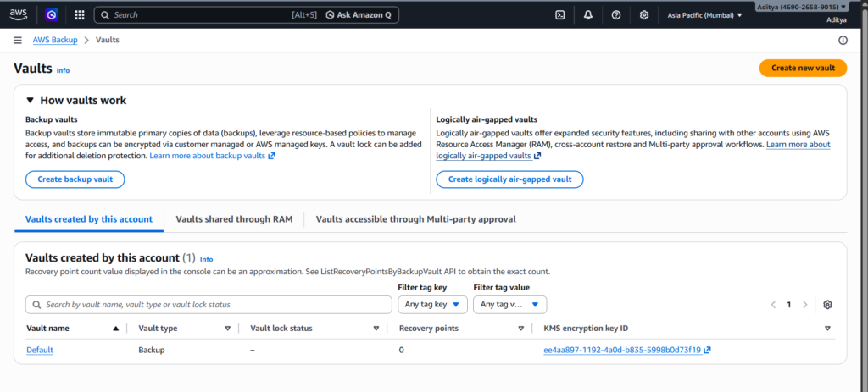Viewport: 868px width, 392px height.
Task: Collapse the How vaults work section
Action: pos(31,100)
